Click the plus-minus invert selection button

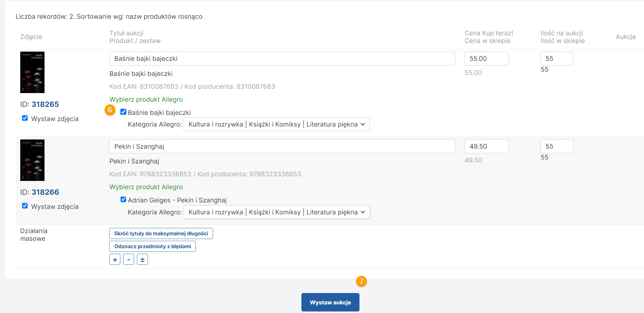tap(142, 260)
